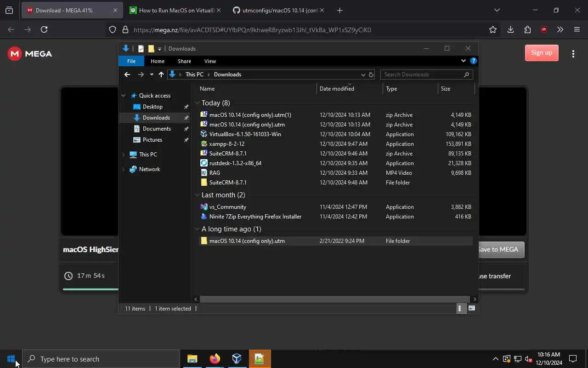This screenshot has width=588, height=368.
Task: Open the Home ribbon tab
Action: pyautogui.click(x=157, y=61)
